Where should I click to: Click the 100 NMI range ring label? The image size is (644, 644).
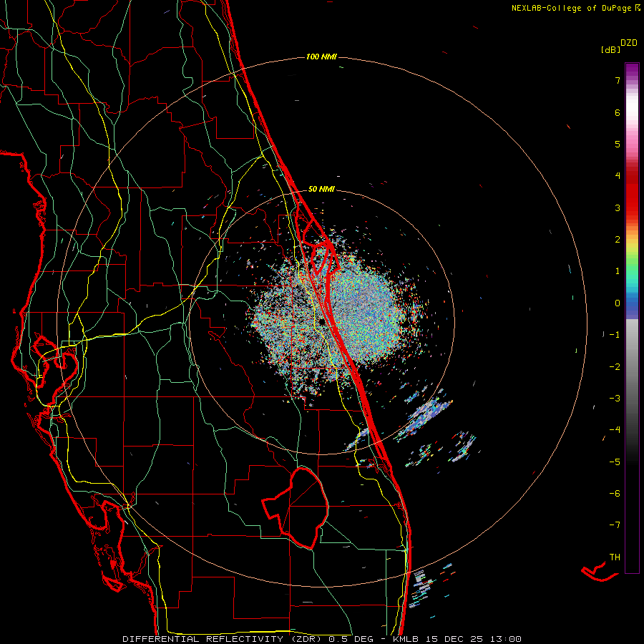coord(321,57)
